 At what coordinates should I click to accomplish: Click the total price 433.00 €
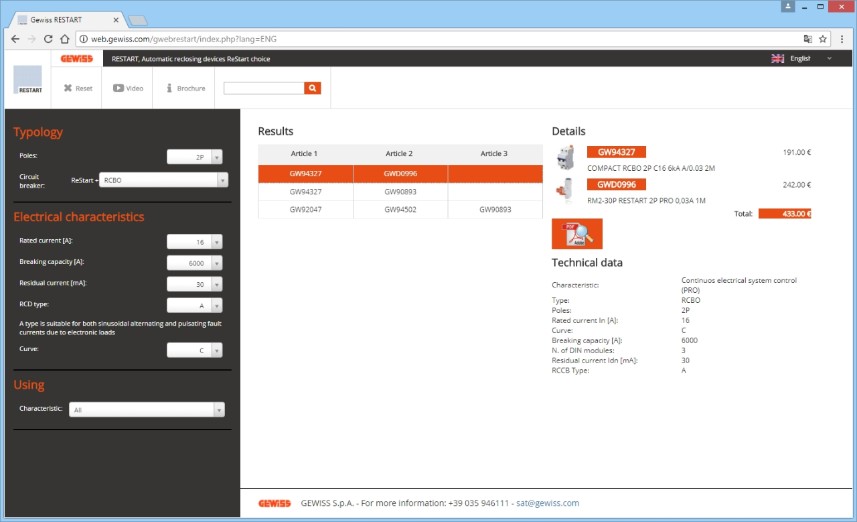[x=785, y=214]
